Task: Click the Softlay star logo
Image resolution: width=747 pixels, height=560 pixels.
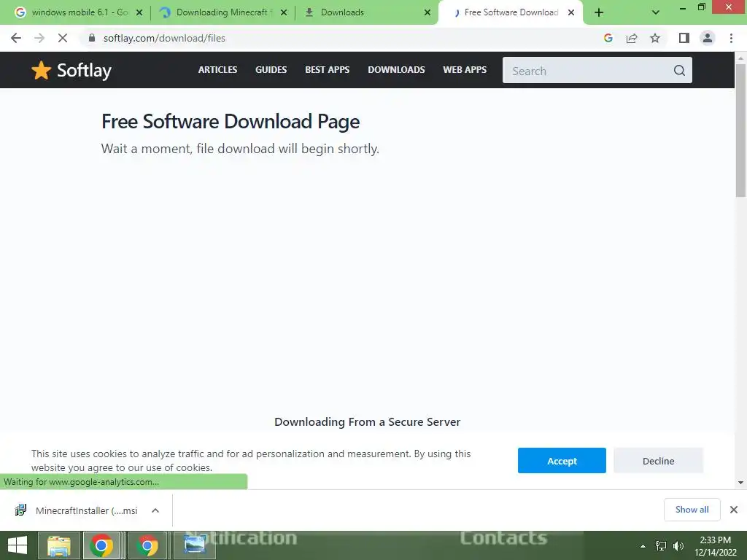Action: (71, 71)
